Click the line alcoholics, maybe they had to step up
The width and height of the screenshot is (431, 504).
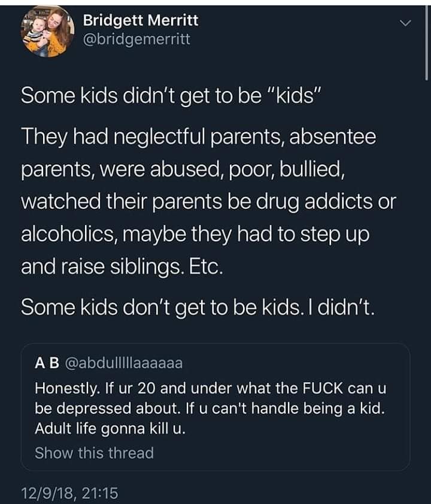point(195,233)
